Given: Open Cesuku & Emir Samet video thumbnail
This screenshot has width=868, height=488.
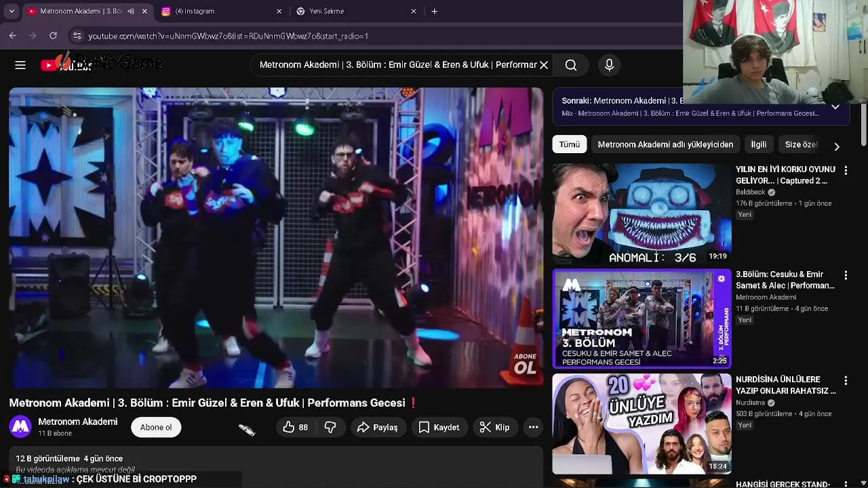Looking at the screenshot, I should 642,319.
